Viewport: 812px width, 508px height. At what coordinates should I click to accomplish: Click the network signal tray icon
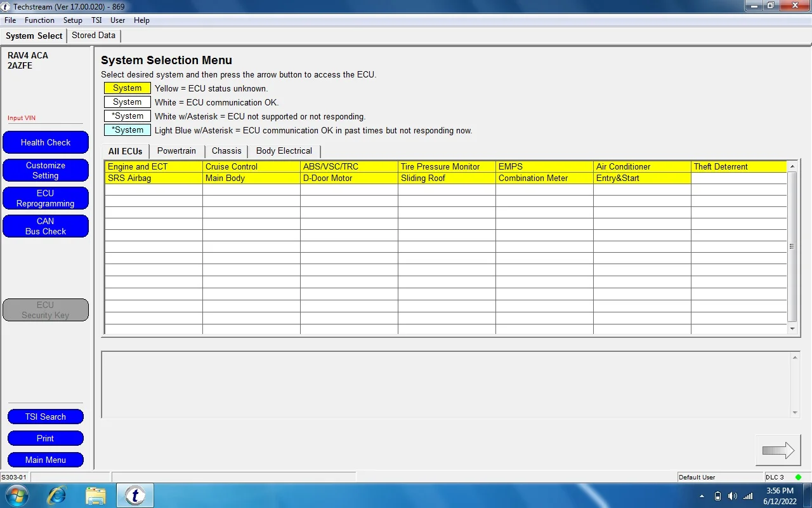coord(748,496)
